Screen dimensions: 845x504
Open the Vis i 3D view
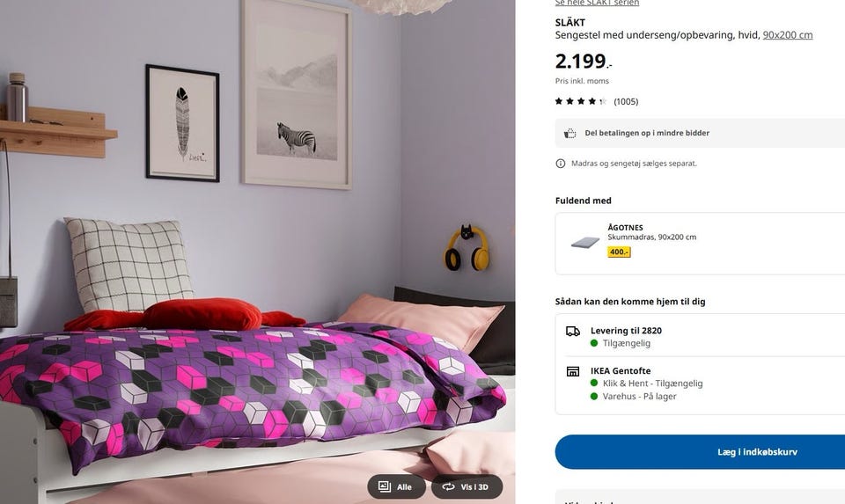[x=467, y=486]
